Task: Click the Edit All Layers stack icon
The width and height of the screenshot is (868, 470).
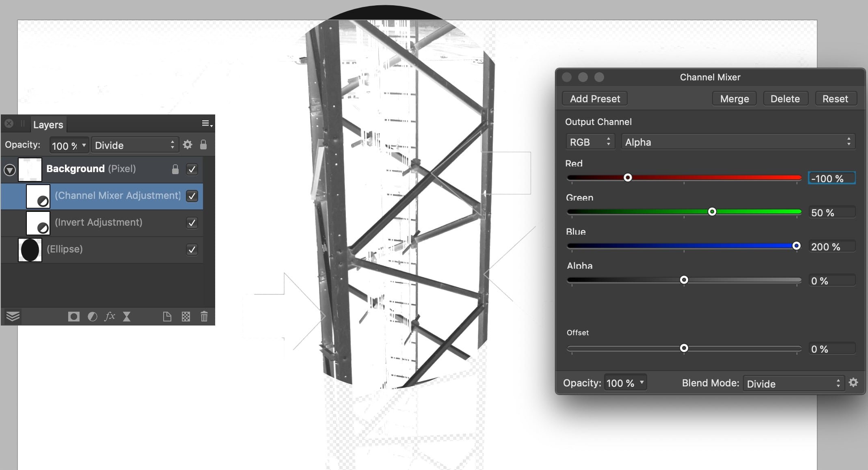Action: point(13,316)
